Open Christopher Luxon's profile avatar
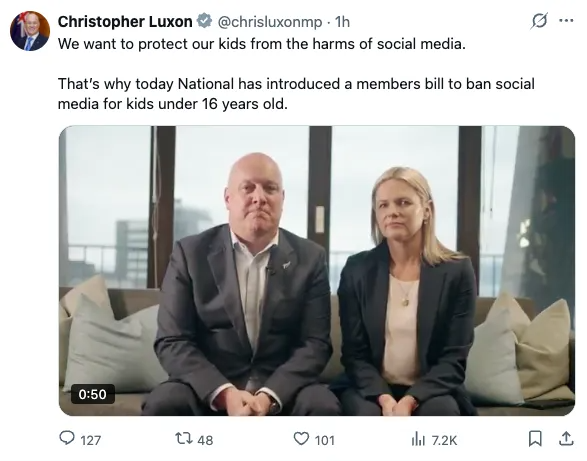Image resolution: width=587 pixels, height=461 pixels. tap(30, 31)
